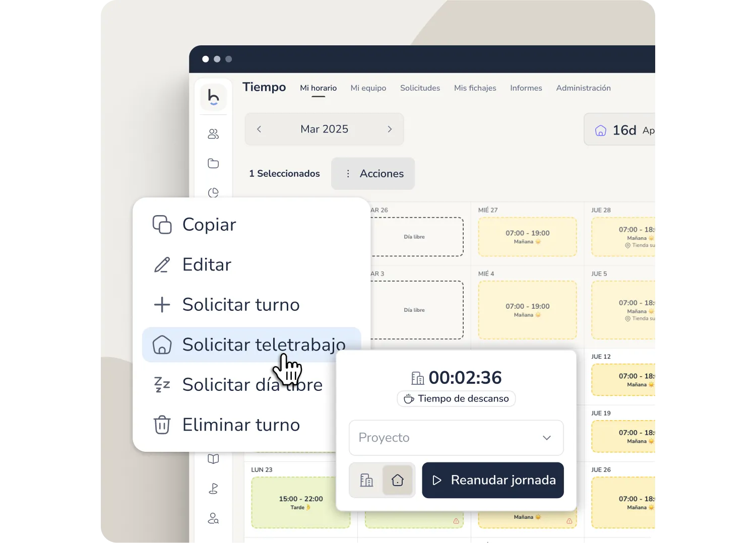Switch to Mi equipo tab

368,88
